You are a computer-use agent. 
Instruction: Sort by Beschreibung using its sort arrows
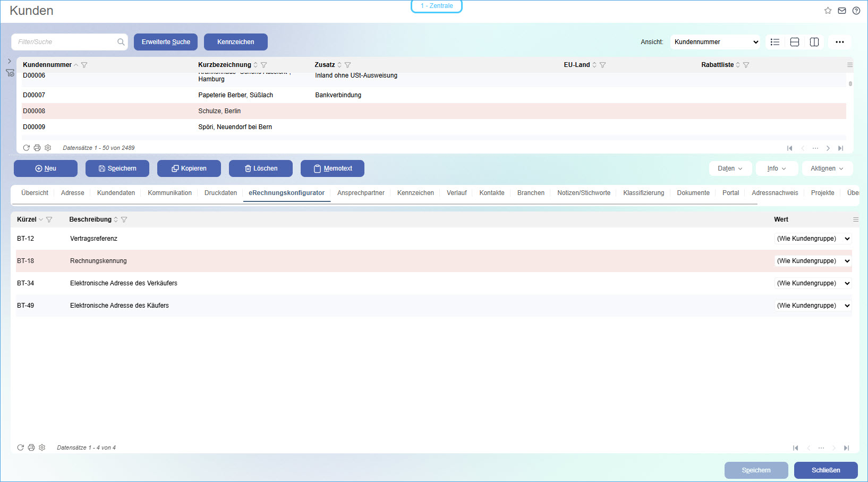click(x=116, y=219)
